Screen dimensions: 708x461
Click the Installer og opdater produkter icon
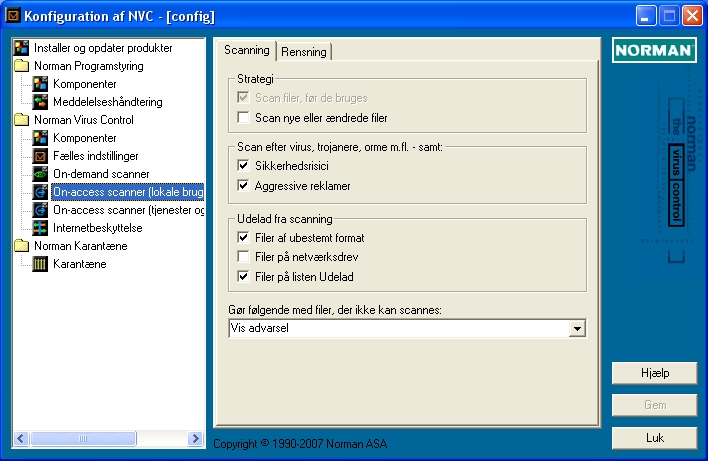pos(21,47)
